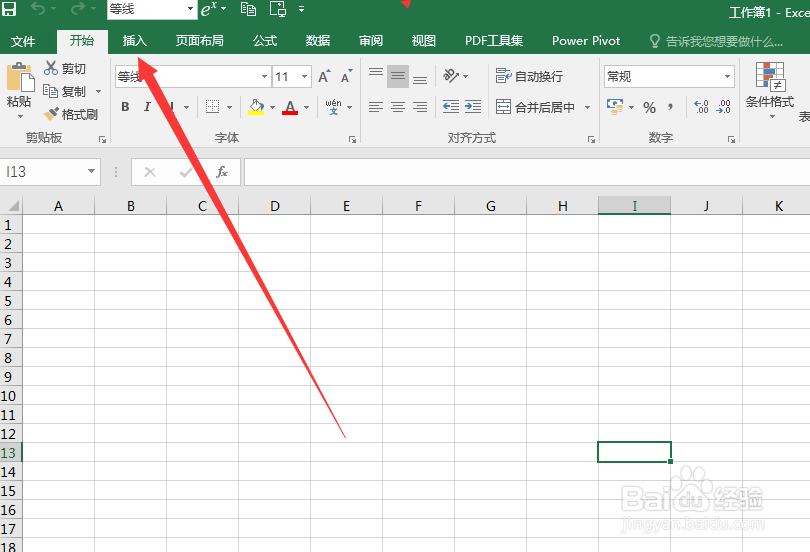Show phonetic guide with wén icon
Viewport: 810px width, 552px height.
pos(333,107)
